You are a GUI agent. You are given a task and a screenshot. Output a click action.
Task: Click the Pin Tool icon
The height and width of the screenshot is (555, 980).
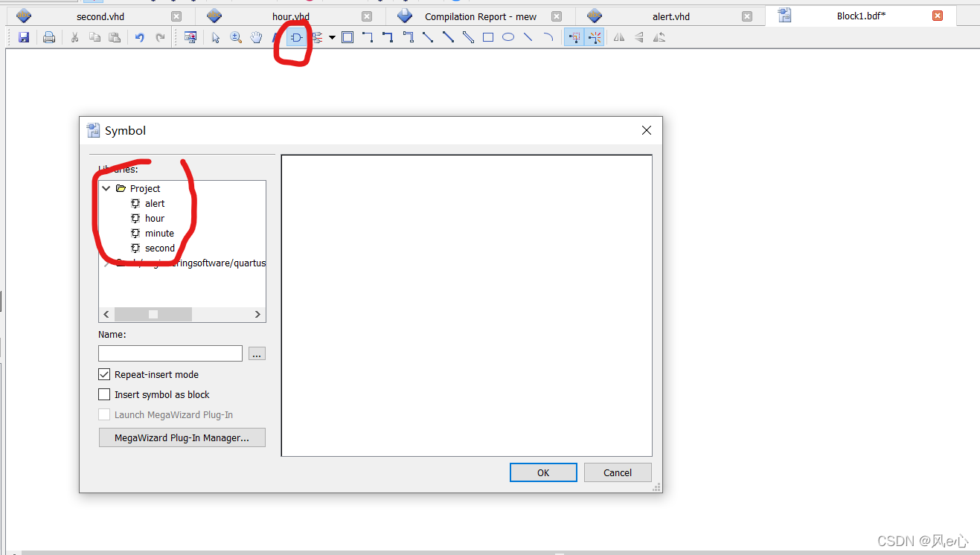[318, 37]
